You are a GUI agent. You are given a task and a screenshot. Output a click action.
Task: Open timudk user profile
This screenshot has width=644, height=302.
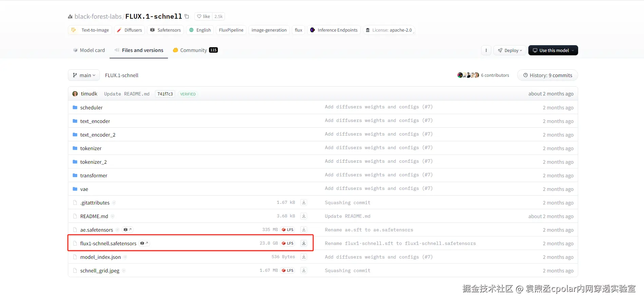[89, 94]
